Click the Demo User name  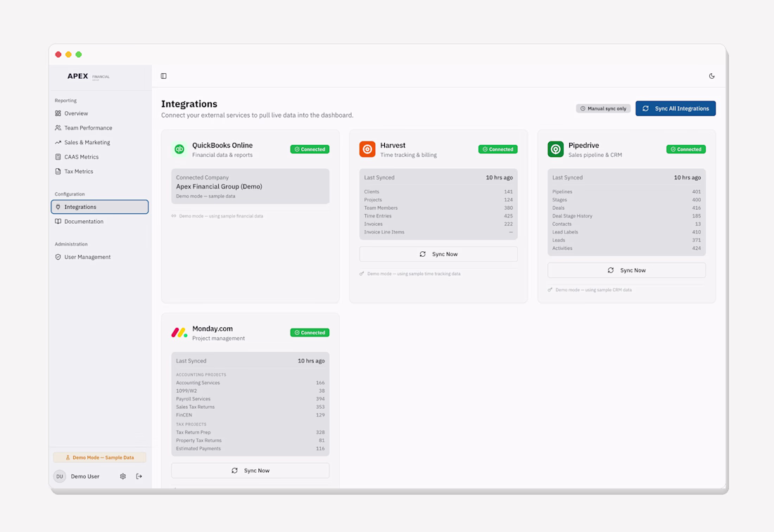85,476
